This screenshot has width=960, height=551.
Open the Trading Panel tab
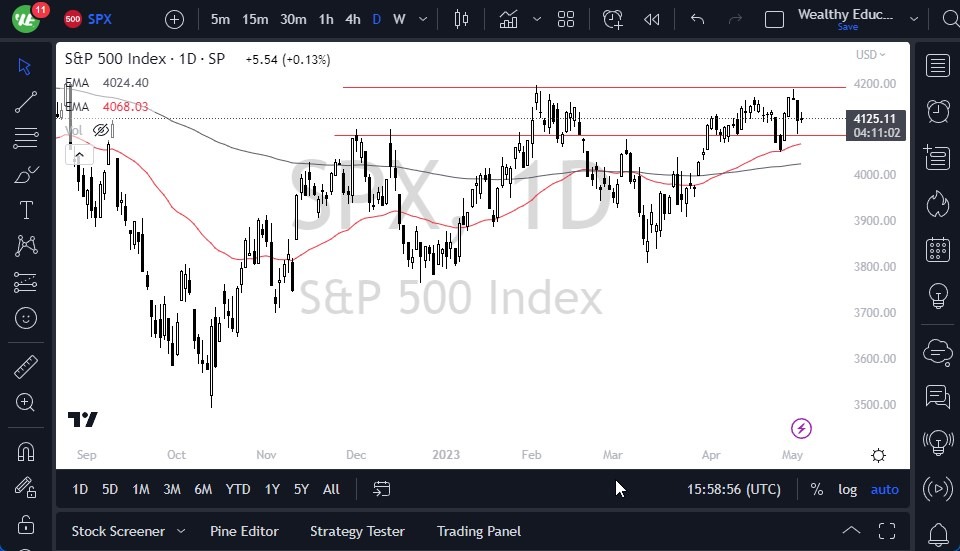click(479, 531)
